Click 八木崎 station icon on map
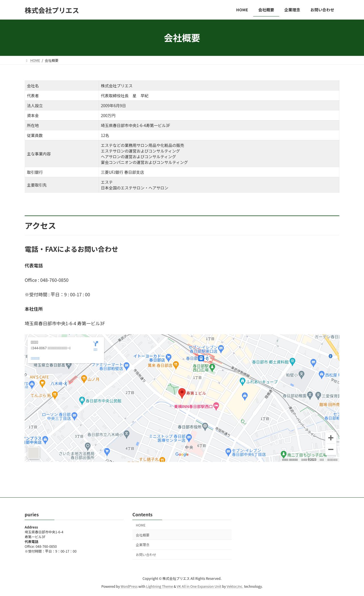 coord(66,384)
